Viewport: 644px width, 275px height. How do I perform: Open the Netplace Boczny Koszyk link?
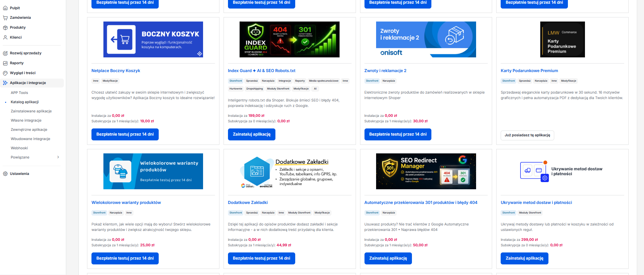pyautogui.click(x=116, y=71)
